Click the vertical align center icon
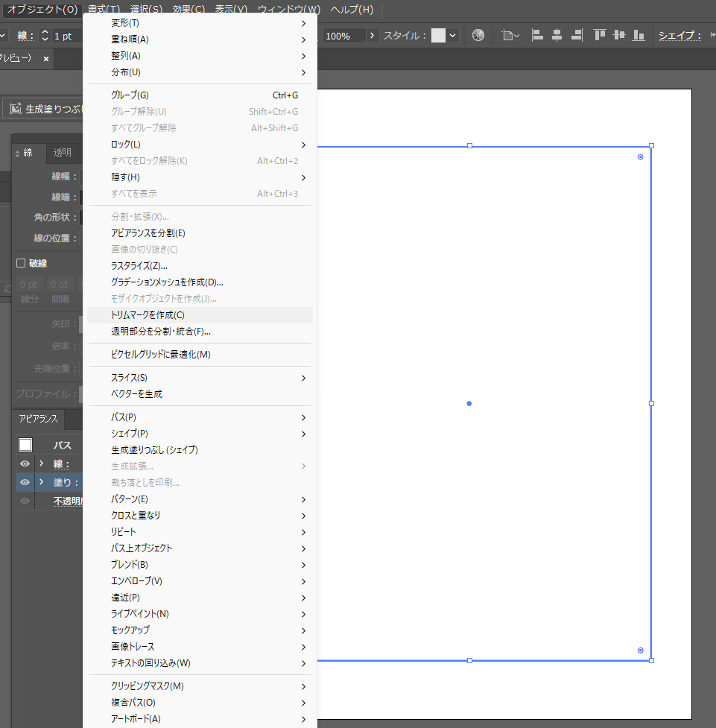This screenshot has height=728, width=716. (618, 35)
